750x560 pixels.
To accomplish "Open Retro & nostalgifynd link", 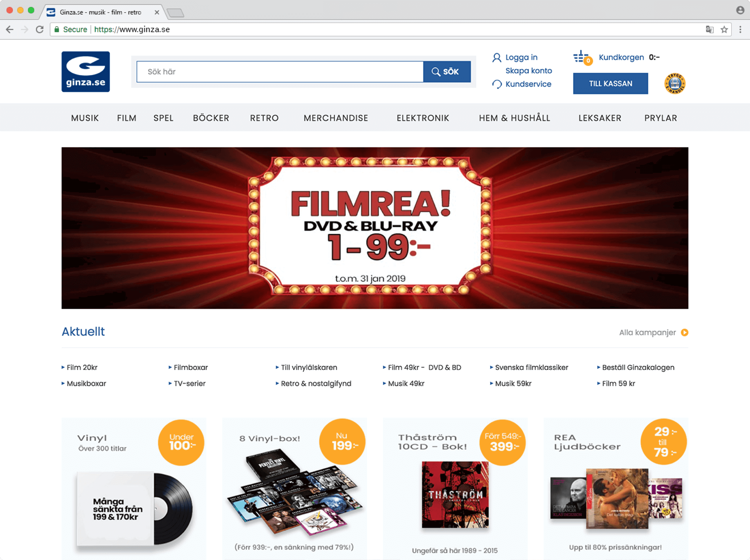I will [x=316, y=383].
